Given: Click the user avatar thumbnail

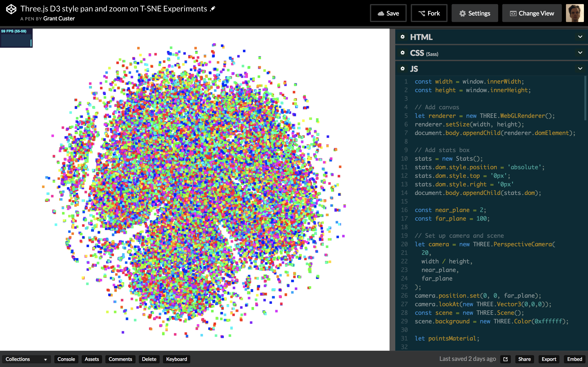Looking at the screenshot, I should click(575, 13).
